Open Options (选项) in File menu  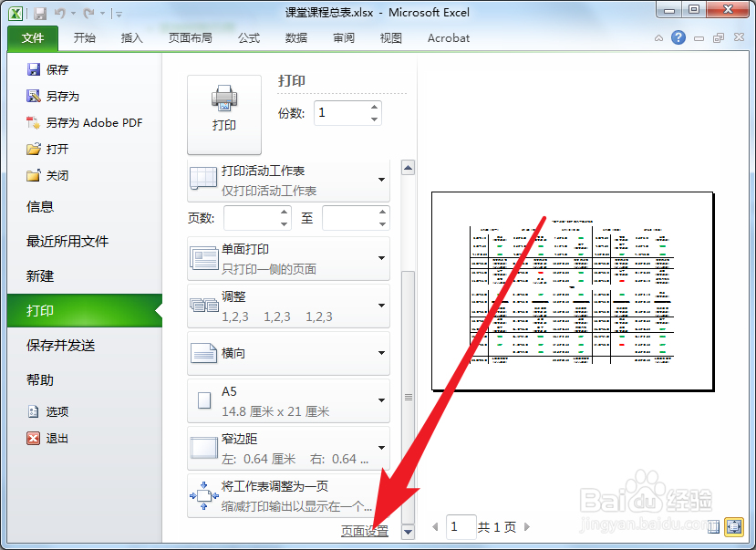pos(47,411)
